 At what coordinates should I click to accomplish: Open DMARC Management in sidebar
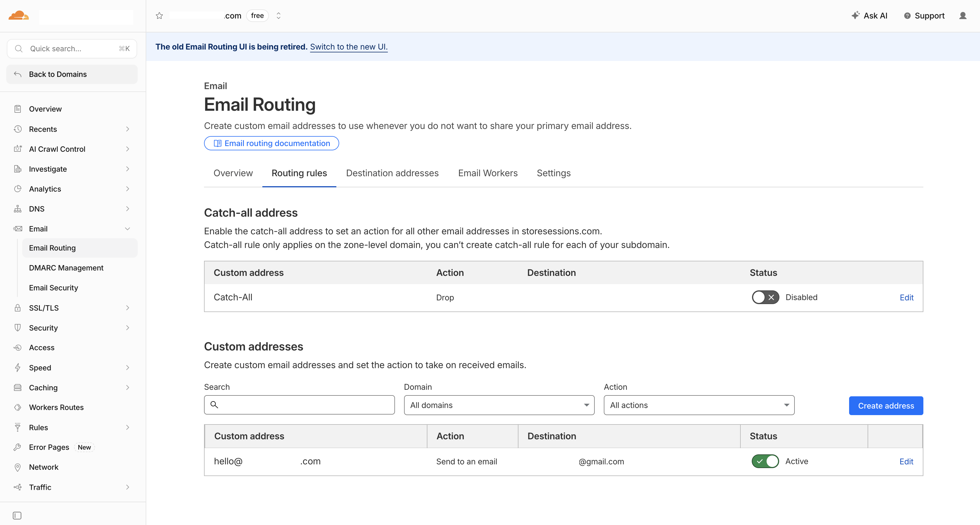point(79,268)
